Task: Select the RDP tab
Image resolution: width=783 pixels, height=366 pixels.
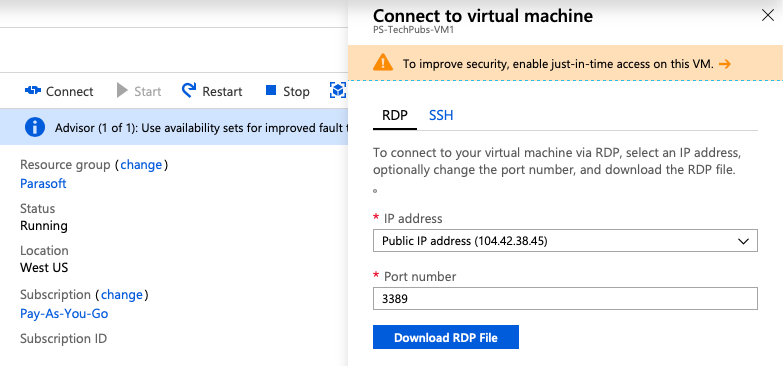Action: point(395,115)
